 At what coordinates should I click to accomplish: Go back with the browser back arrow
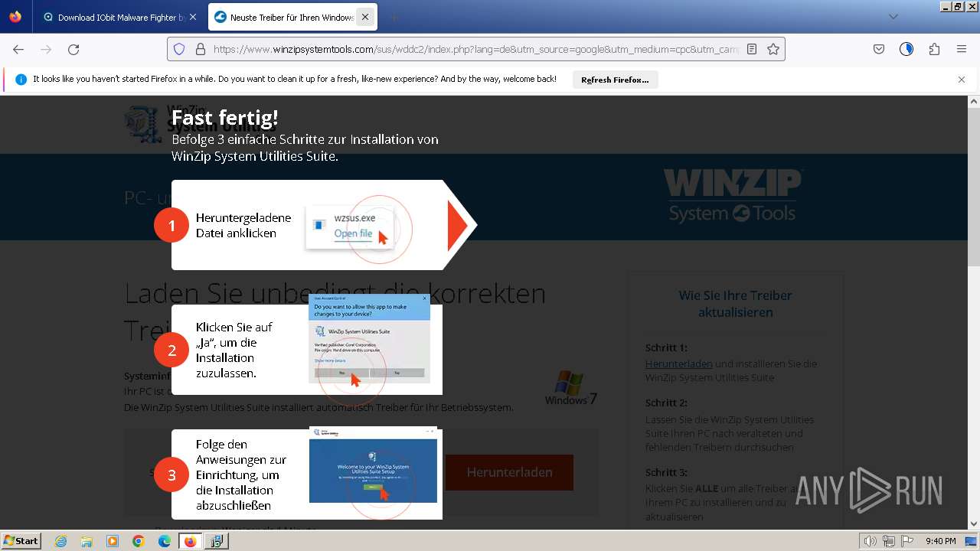click(x=18, y=49)
